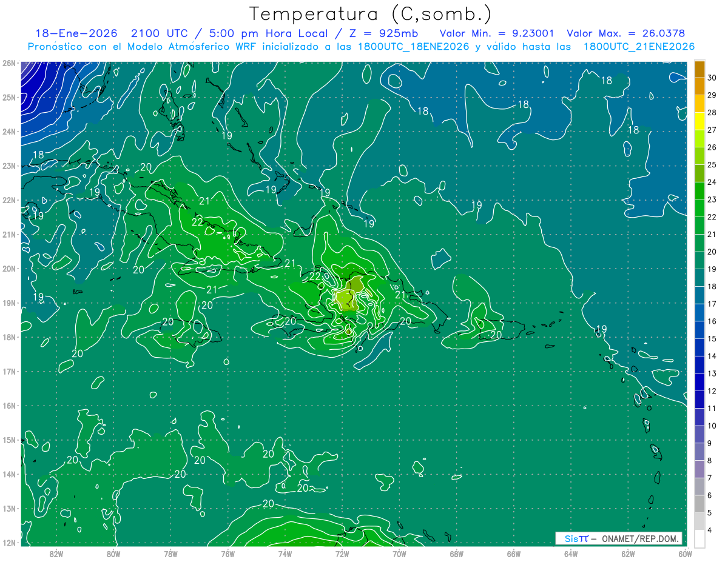Viewport: 728px width, 562px height.
Task: Click the "22N" latitude label
Action: (9, 200)
